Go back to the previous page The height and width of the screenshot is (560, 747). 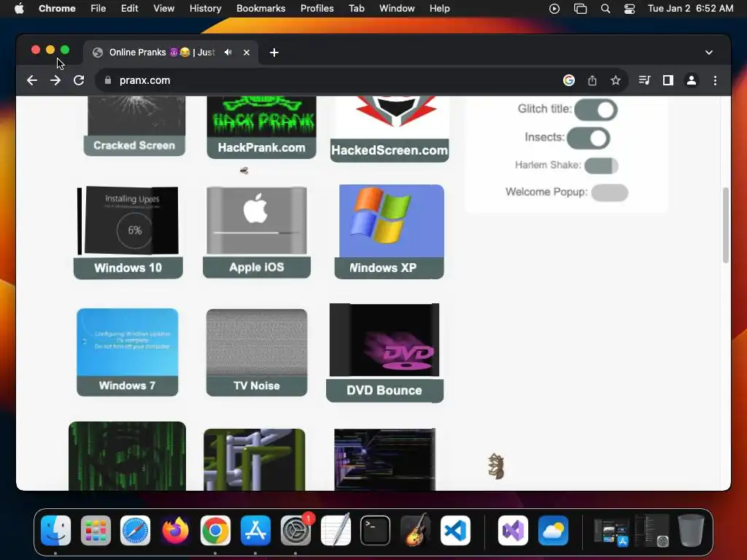pyautogui.click(x=32, y=80)
